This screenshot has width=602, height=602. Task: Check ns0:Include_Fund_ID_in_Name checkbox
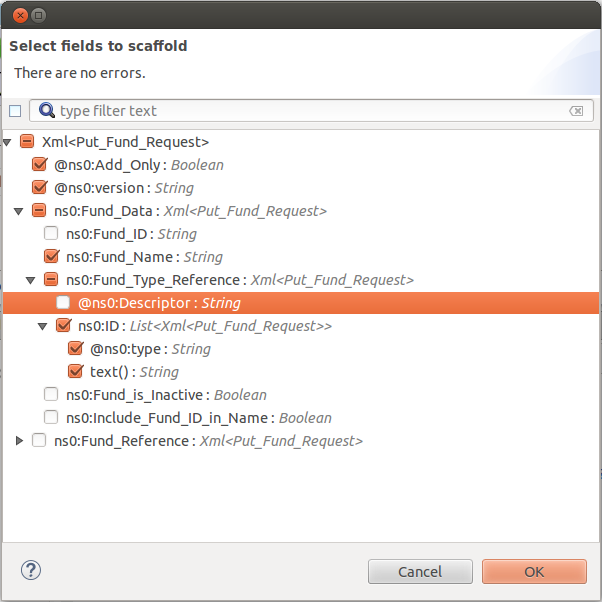[51, 418]
